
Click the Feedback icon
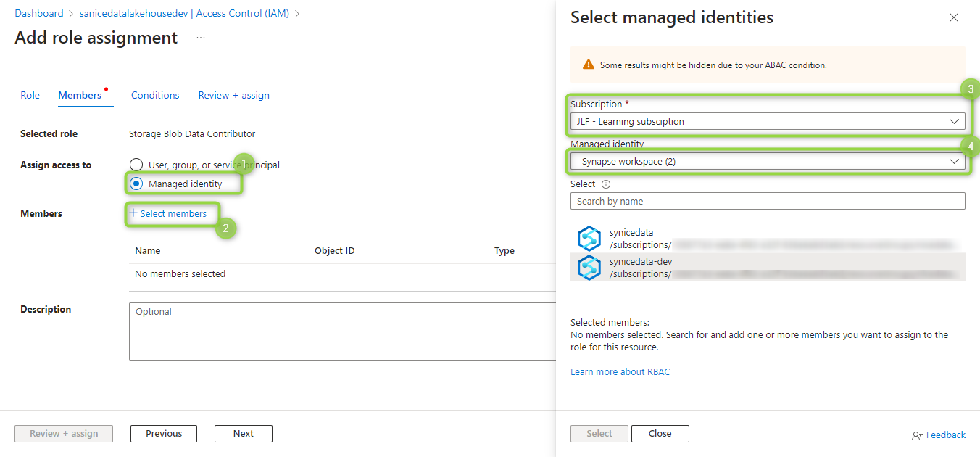(918, 435)
